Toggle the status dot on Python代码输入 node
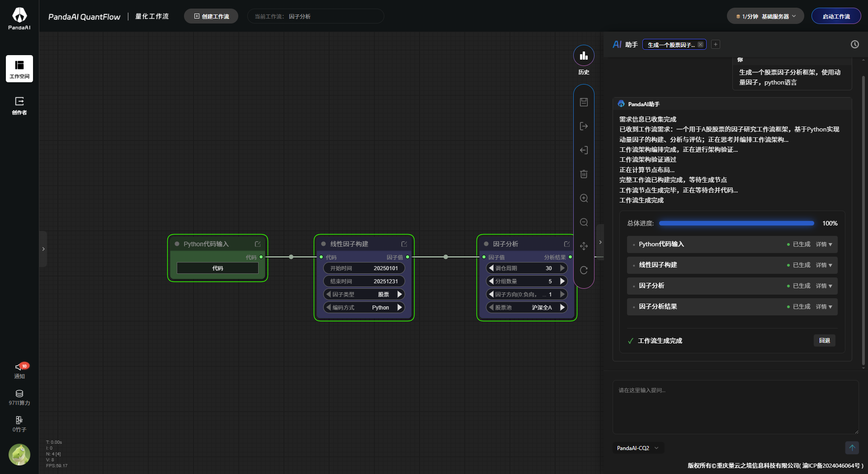This screenshot has height=474, width=868. pyautogui.click(x=177, y=244)
